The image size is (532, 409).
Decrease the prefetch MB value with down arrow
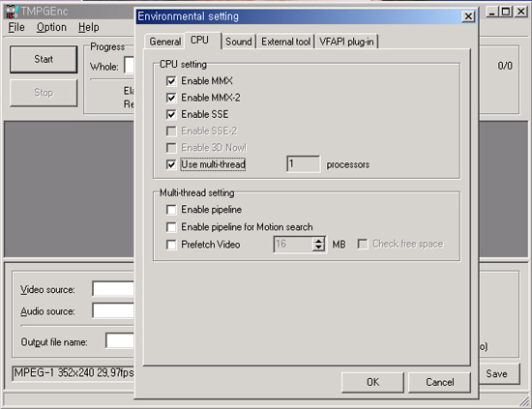(x=318, y=248)
